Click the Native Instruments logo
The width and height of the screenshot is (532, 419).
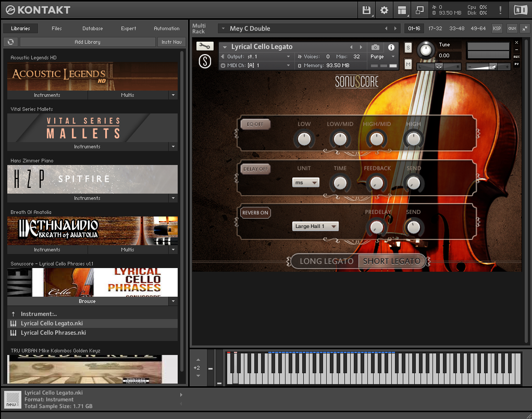click(x=521, y=10)
